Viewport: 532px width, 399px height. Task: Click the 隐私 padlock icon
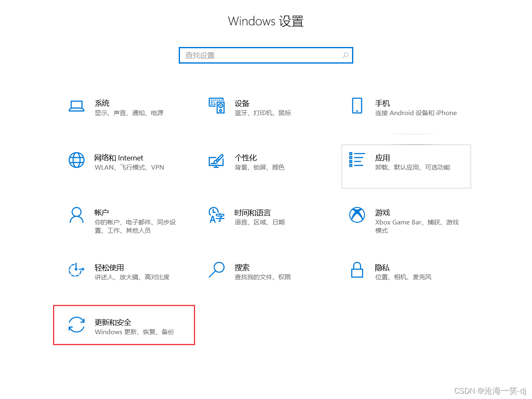pyautogui.click(x=357, y=270)
